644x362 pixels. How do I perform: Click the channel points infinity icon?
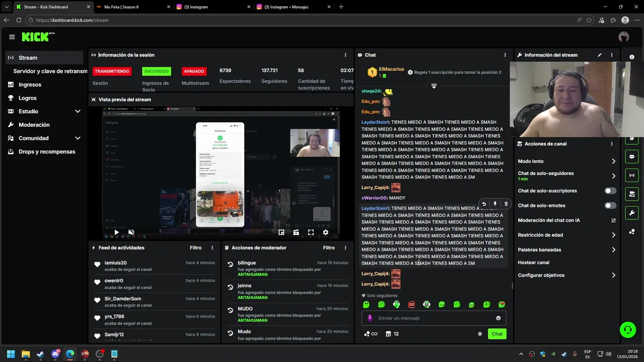coord(370,334)
